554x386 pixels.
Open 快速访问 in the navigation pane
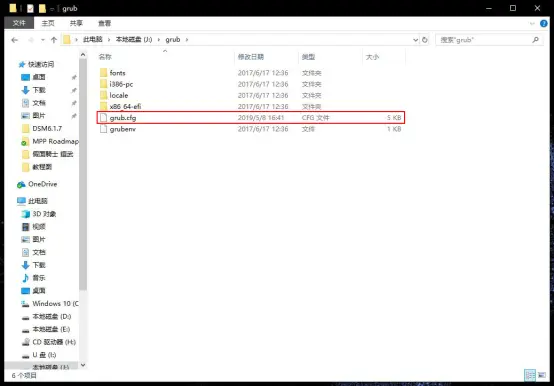tap(41, 64)
